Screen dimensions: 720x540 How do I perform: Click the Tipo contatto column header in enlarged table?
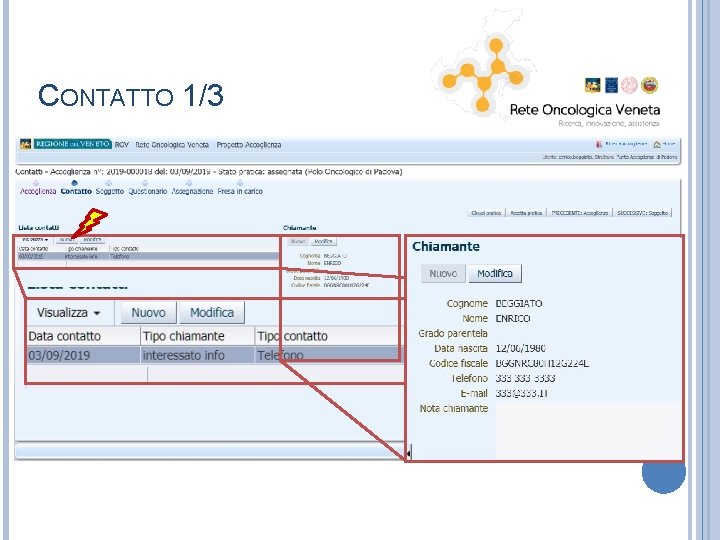[328, 336]
